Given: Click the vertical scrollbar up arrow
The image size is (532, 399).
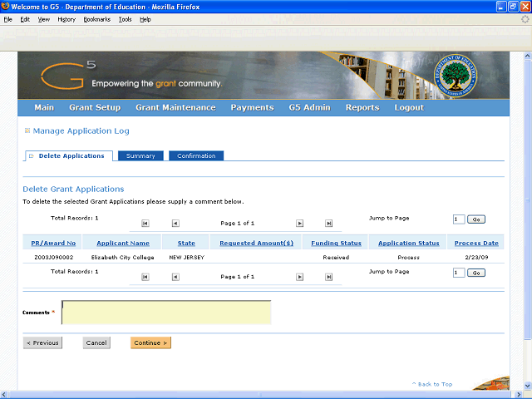Looking at the screenshot, I should (x=528, y=56).
